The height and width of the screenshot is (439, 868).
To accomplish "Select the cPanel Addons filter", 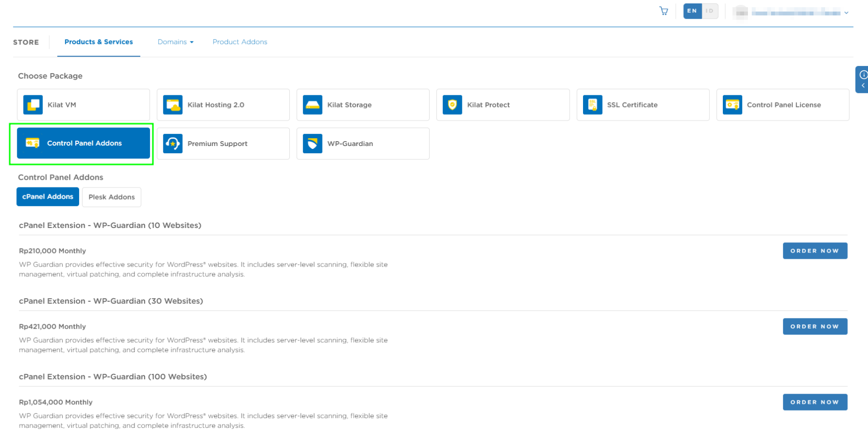I will pos(48,197).
